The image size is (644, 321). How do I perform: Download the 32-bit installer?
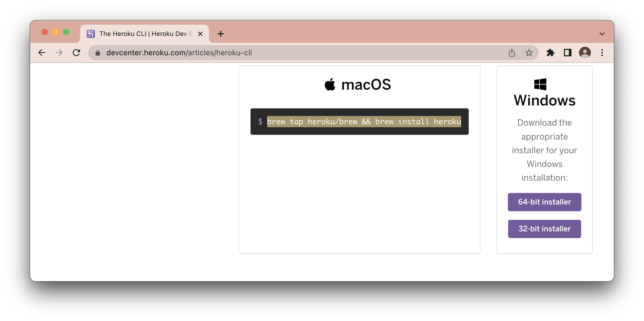tap(544, 229)
